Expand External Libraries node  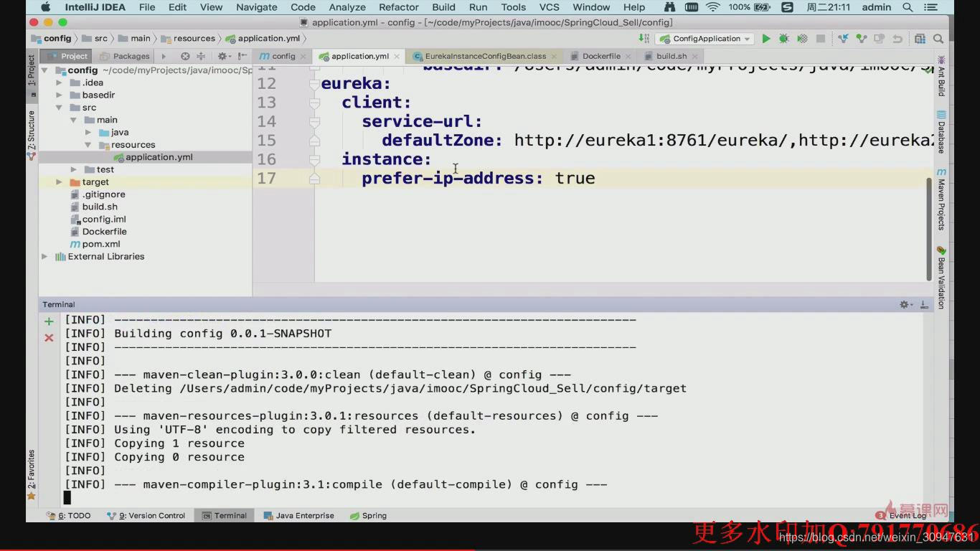click(44, 256)
